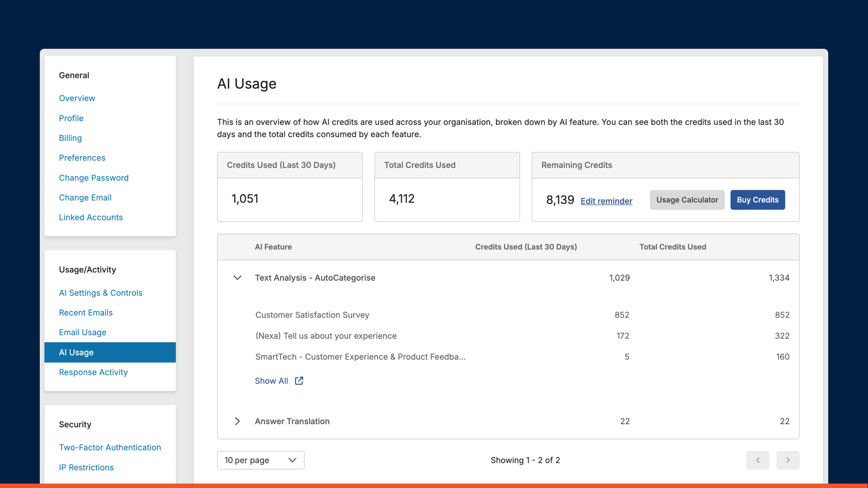This screenshot has height=488, width=868.
Task: Navigate to Linked Accounts
Action: (91, 217)
